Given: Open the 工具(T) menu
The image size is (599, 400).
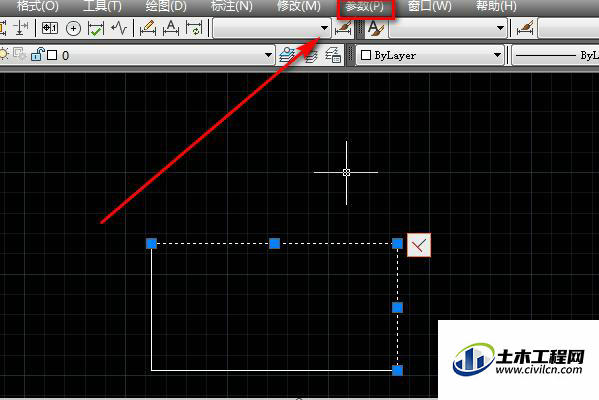Looking at the screenshot, I should coord(102,6).
